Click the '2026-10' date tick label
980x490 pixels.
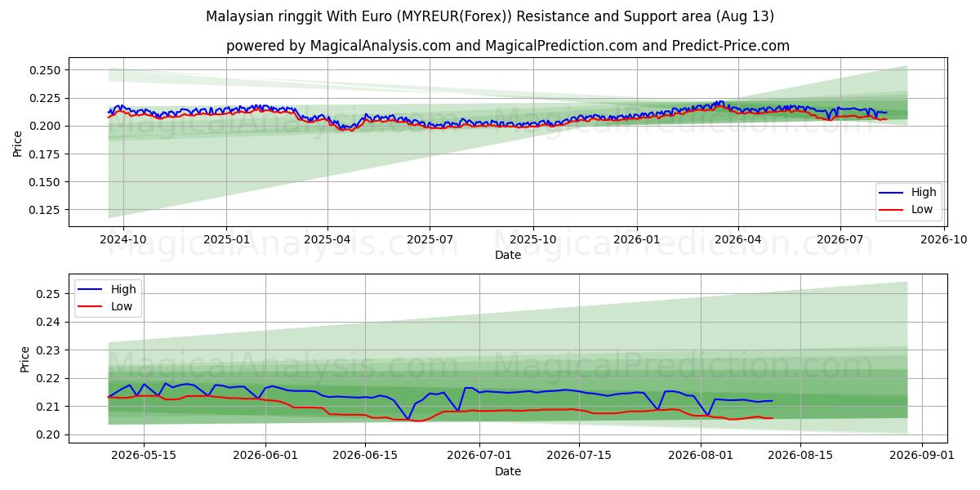(x=944, y=239)
